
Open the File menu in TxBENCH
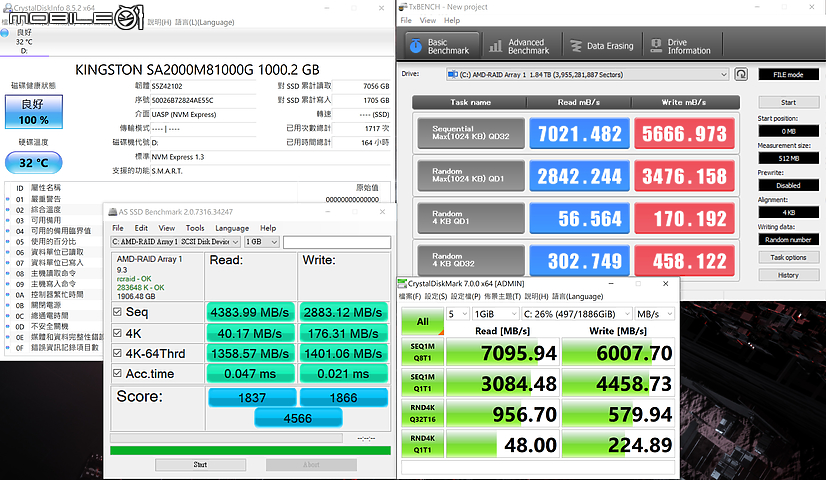pos(406,20)
